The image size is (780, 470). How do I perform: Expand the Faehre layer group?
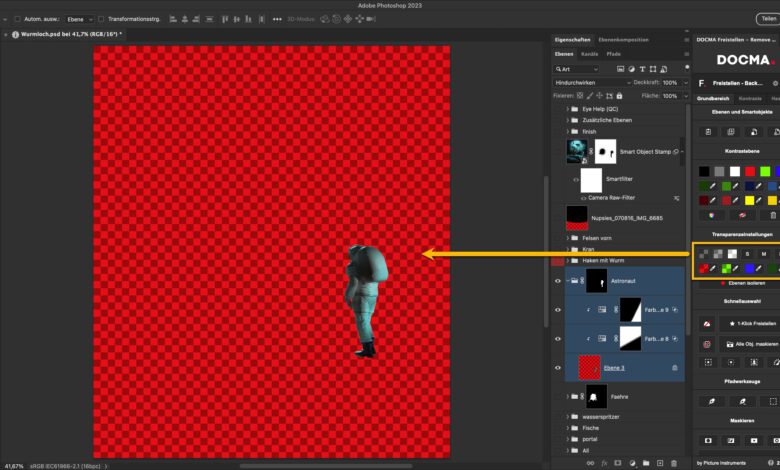[567, 397]
